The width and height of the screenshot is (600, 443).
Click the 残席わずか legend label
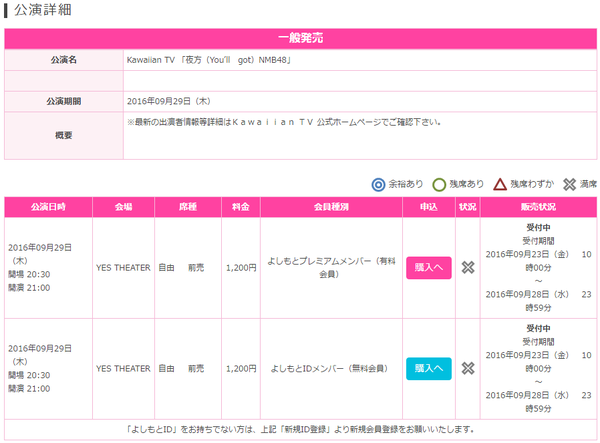532,184
